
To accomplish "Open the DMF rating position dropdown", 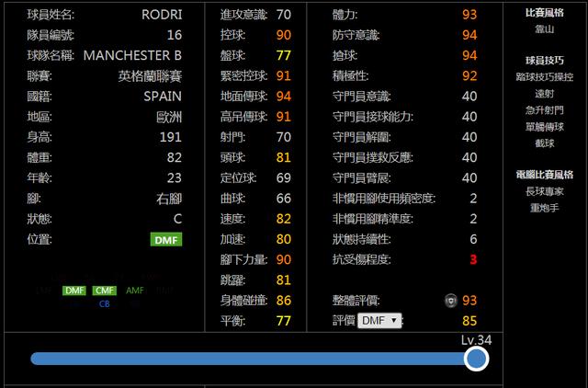I will tap(379, 321).
